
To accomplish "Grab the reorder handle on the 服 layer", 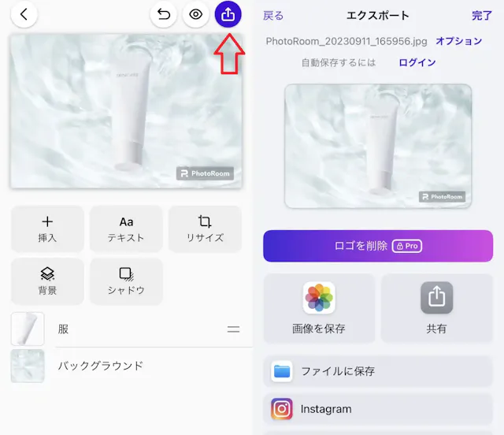I will point(233,329).
